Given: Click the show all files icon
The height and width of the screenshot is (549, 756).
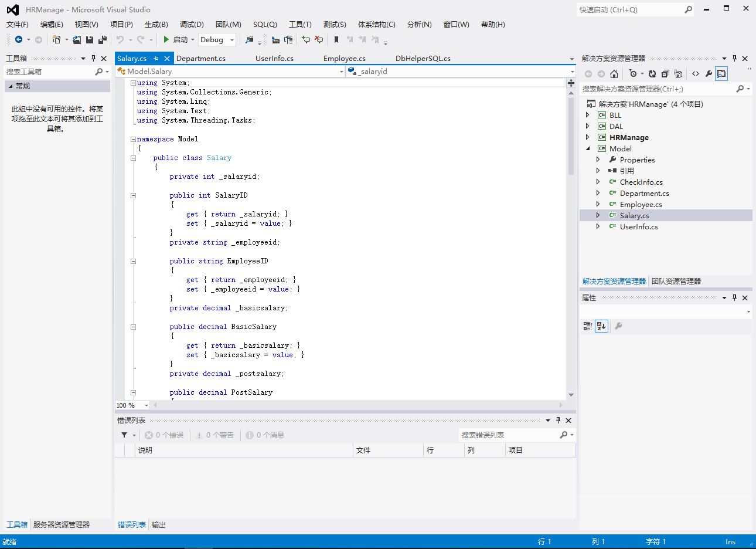Looking at the screenshot, I should pyautogui.click(x=678, y=74).
